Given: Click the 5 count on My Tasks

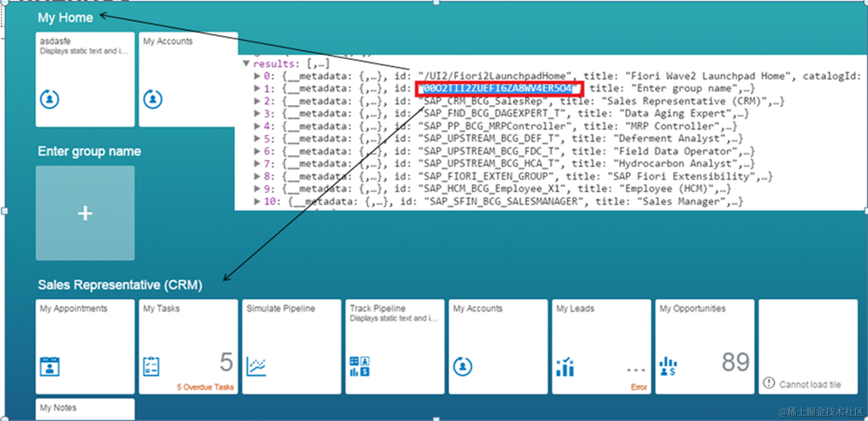Looking at the screenshot, I should [x=226, y=362].
